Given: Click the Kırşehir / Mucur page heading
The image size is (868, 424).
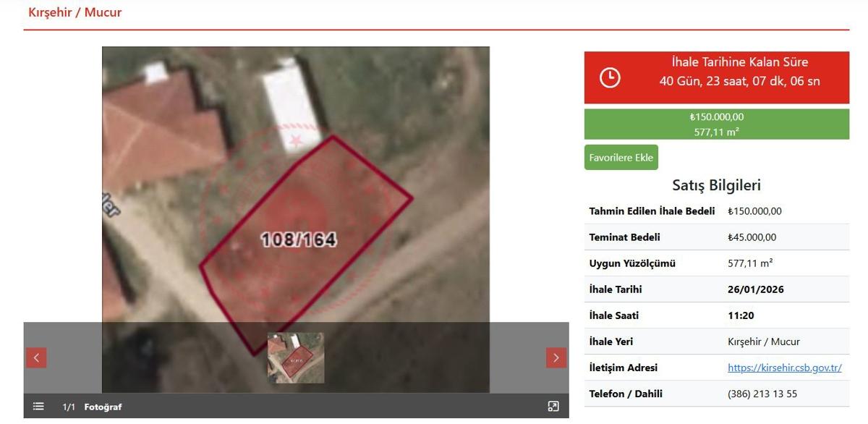Looking at the screenshot, I should 75,12.
